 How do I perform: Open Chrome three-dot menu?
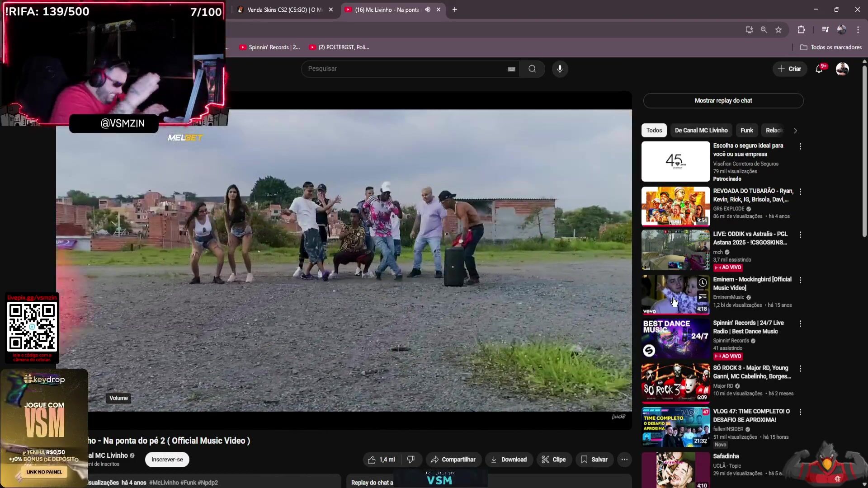click(x=858, y=30)
